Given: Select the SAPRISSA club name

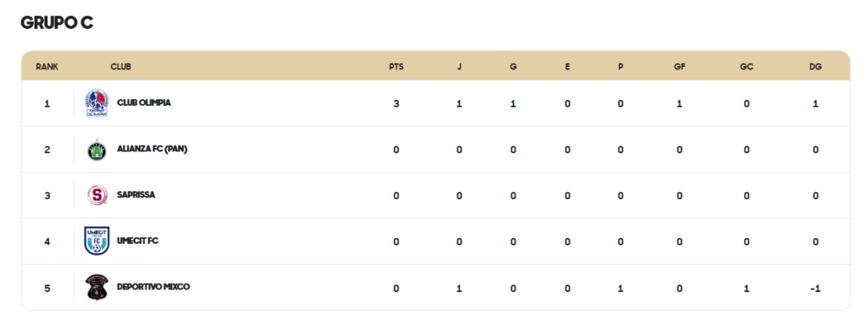Looking at the screenshot, I should (x=136, y=195).
